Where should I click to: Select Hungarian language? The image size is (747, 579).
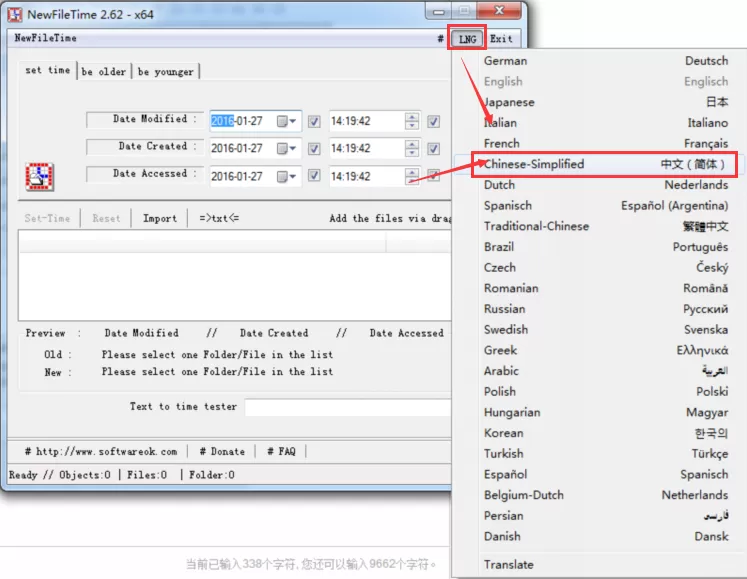click(599, 412)
